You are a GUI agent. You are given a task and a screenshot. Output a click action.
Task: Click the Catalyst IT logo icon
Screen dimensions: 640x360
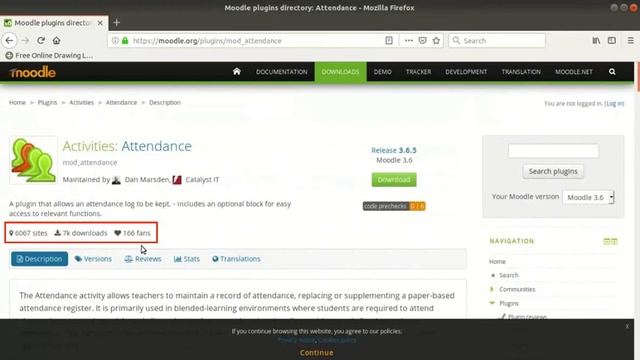tap(177, 180)
